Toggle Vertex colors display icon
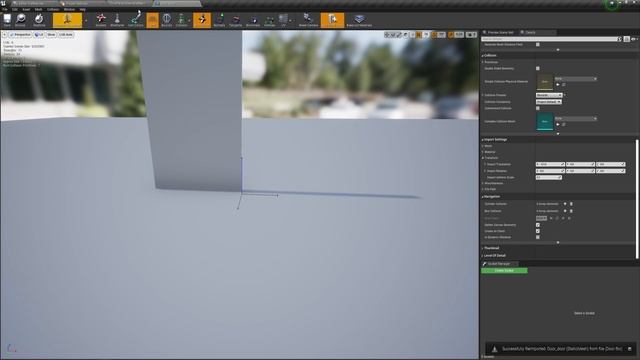Image resolution: width=640 pixels, height=360 pixels. tap(100, 20)
